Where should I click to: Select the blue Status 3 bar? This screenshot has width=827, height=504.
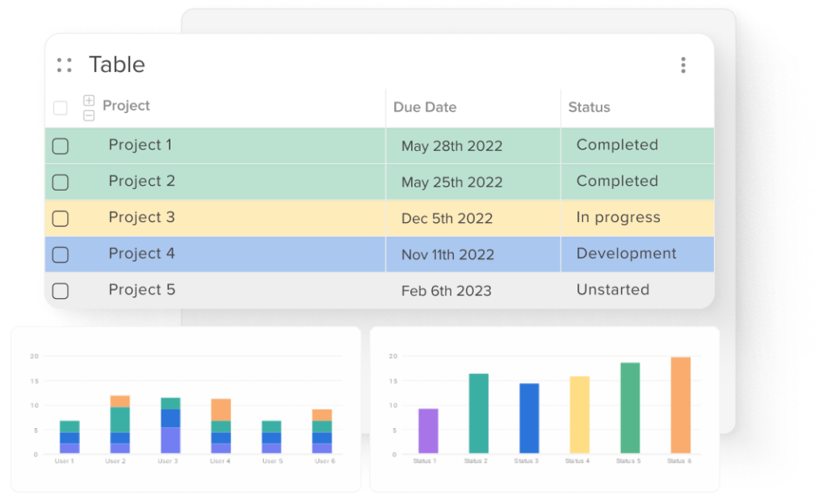(529, 418)
